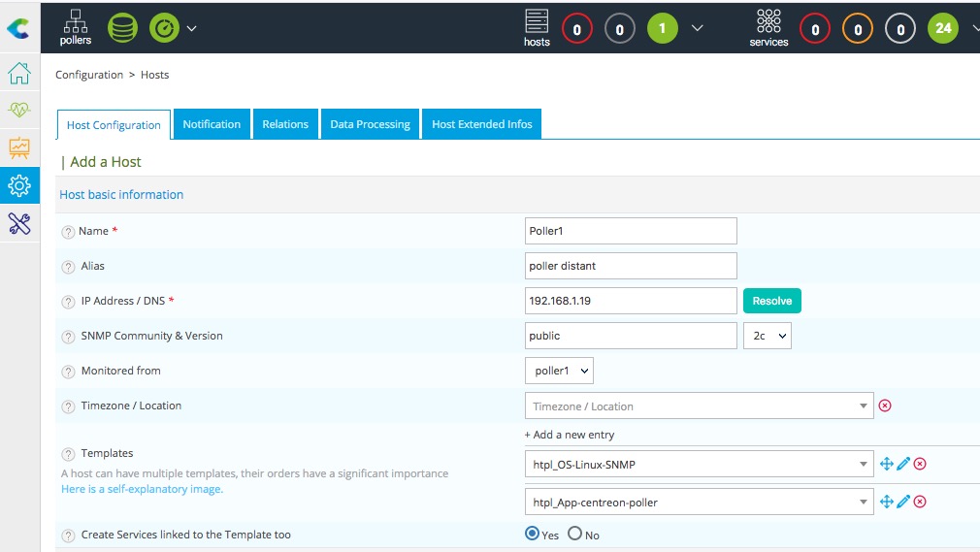Click Add a new entry link
This screenshot has height=552, width=980.
pyautogui.click(x=570, y=435)
